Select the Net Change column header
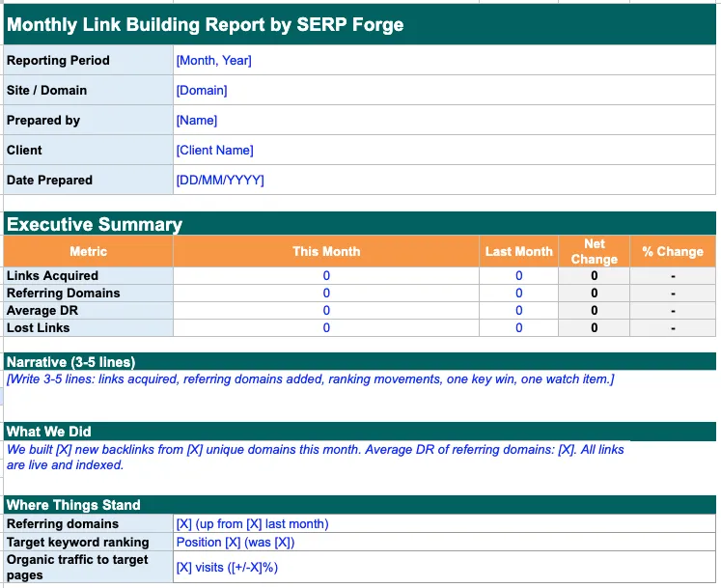The height and width of the screenshot is (588, 721). point(595,251)
